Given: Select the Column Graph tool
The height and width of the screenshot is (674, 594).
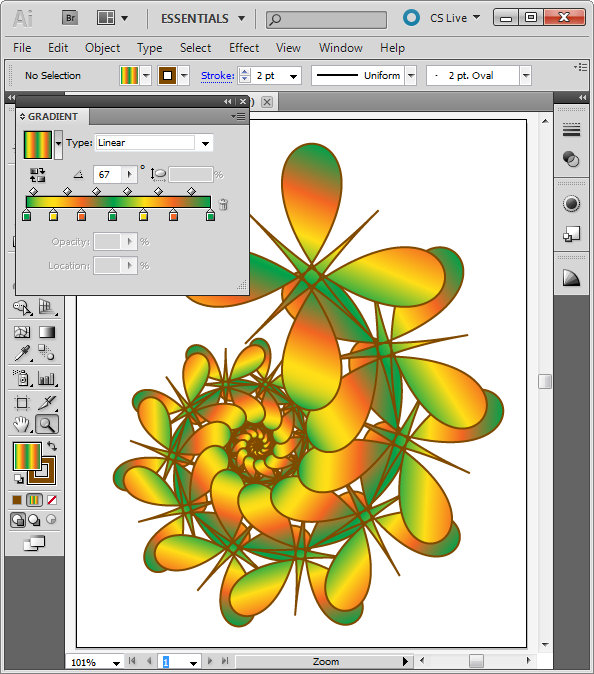Looking at the screenshot, I should (46, 378).
